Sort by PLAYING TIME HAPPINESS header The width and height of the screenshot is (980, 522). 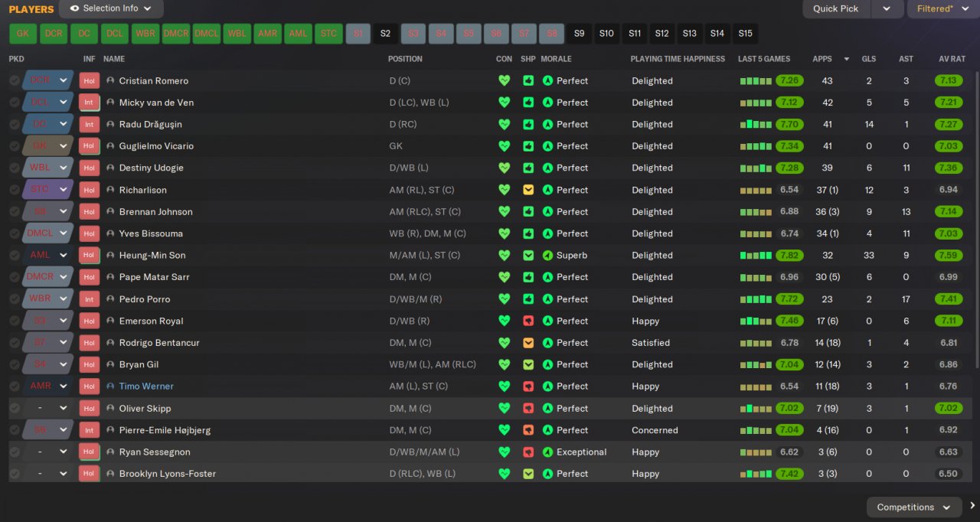678,59
